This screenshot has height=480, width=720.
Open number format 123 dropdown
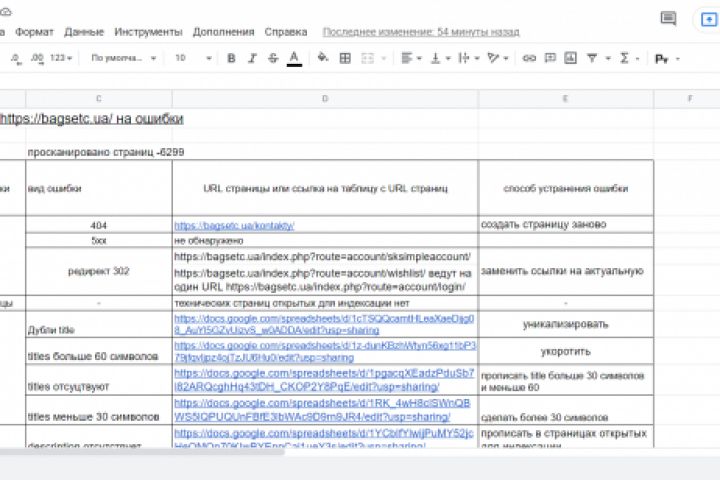[61, 58]
